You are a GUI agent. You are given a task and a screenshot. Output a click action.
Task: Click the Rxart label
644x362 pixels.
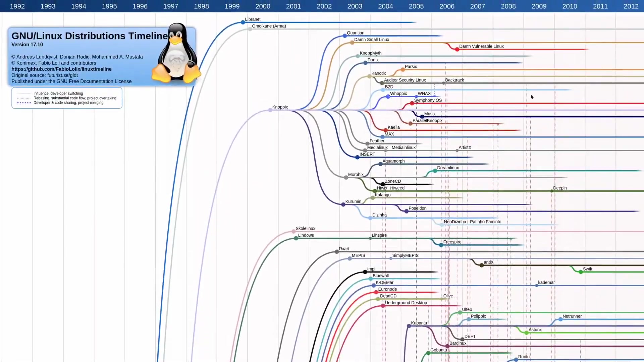[x=344, y=249]
